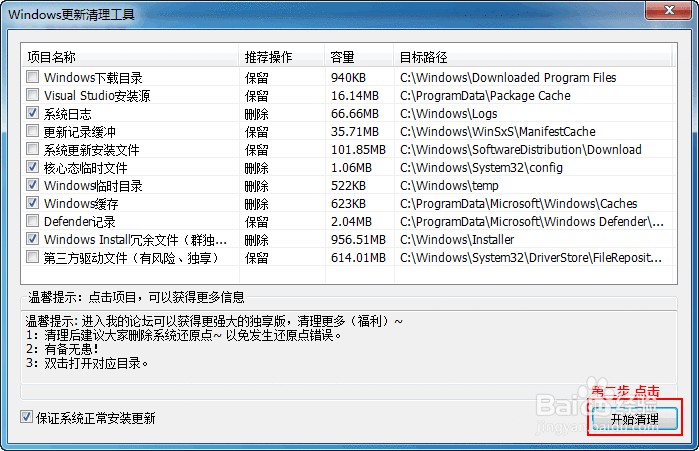
Task: Uncheck the 系统日志 checkbox
Action: coord(32,113)
